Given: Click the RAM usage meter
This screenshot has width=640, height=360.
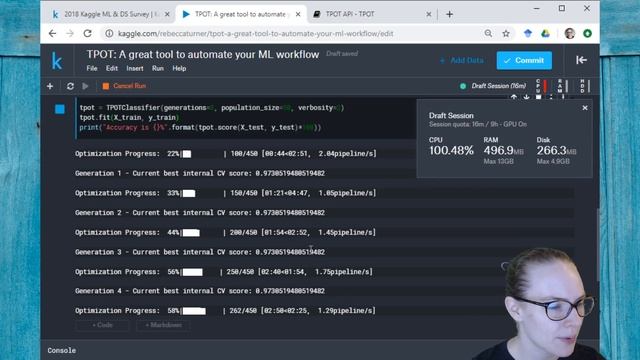Looking at the screenshot, I should pos(563,86).
